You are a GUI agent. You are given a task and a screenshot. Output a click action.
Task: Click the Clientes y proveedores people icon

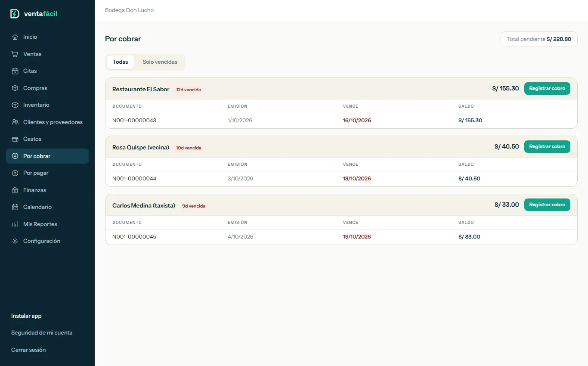point(15,122)
